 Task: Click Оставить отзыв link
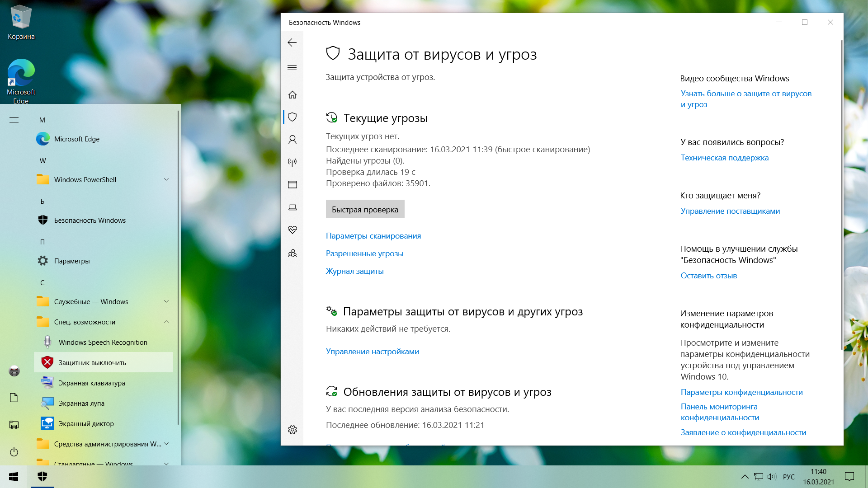(709, 276)
